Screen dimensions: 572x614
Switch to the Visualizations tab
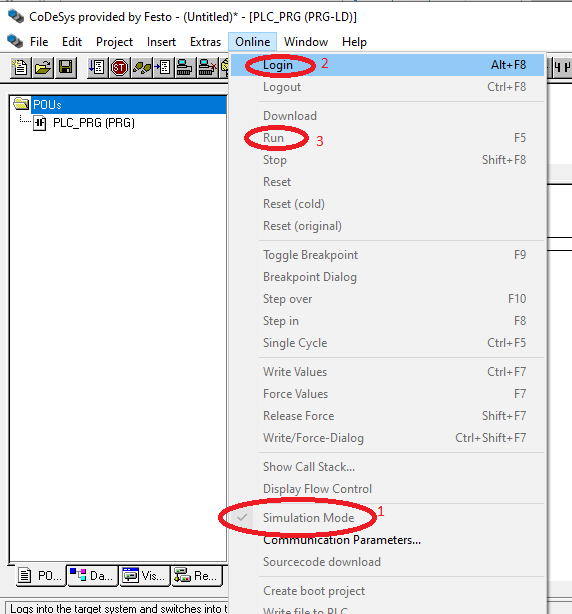coord(145,576)
